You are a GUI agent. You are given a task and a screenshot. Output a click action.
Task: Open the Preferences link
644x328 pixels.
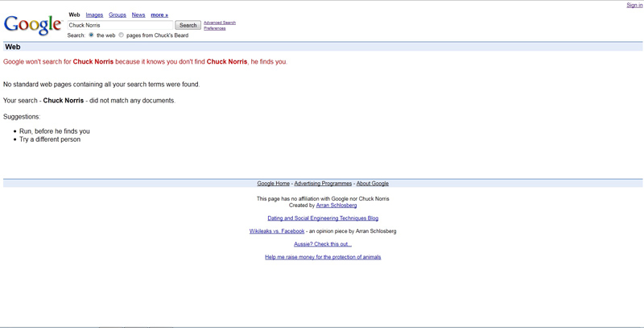coord(214,28)
